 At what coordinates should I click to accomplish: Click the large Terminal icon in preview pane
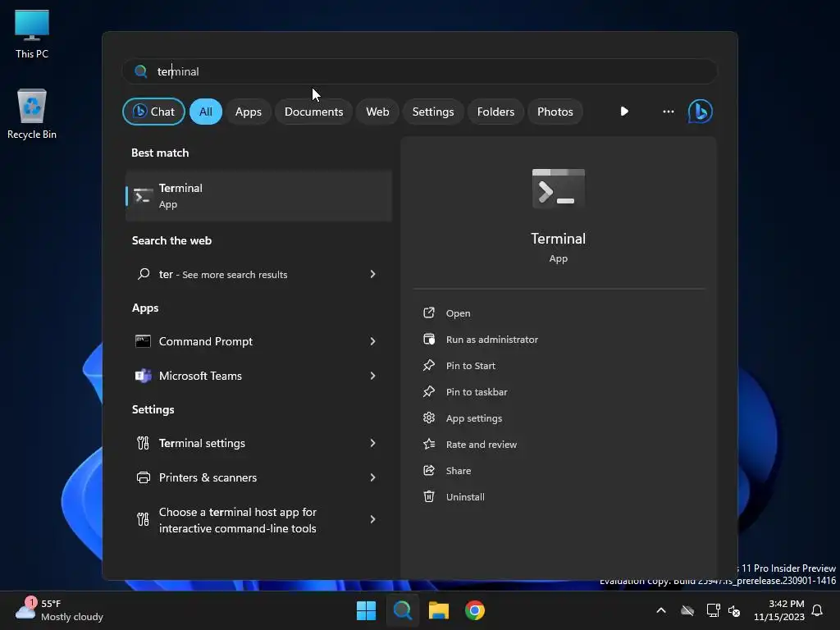(x=558, y=188)
